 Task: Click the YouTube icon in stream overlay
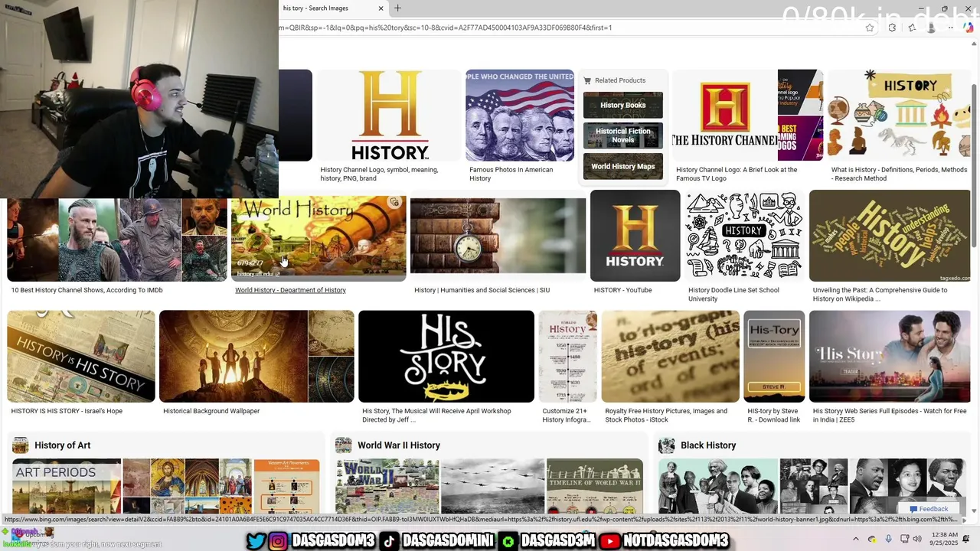pyautogui.click(x=609, y=541)
